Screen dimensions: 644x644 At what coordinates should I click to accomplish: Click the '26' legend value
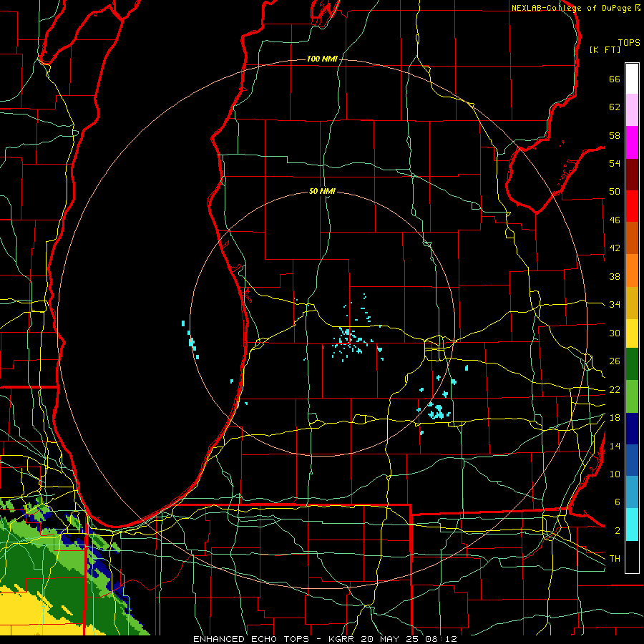pos(615,361)
